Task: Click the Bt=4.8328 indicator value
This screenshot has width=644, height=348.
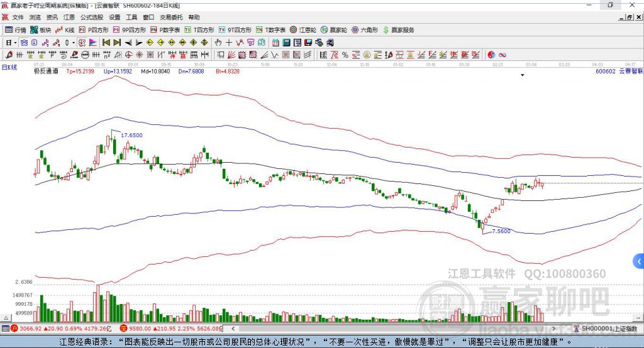Action: coord(228,71)
